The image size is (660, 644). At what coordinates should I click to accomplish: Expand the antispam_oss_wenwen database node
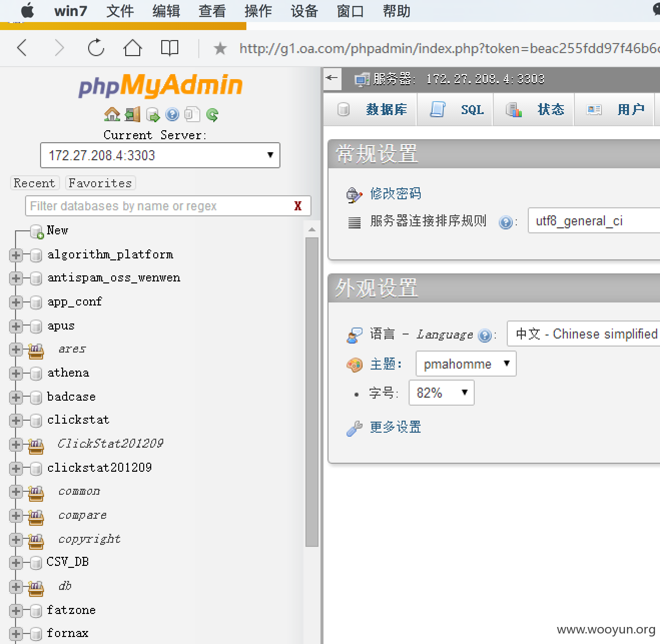[x=16, y=278]
